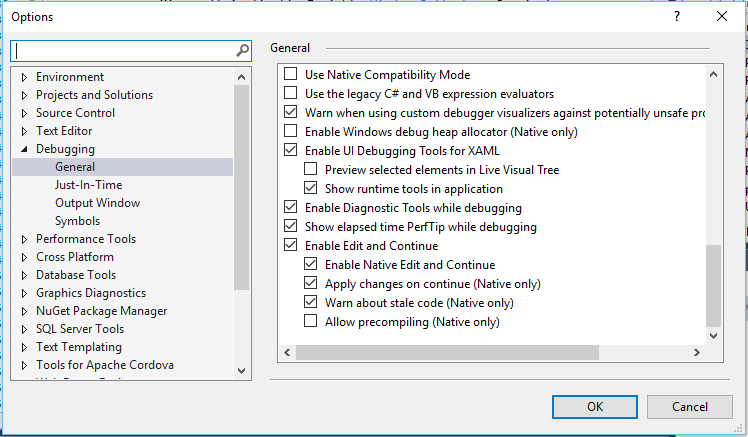The width and height of the screenshot is (748, 437).
Task: Open the Output Window settings page
Action: pos(97,203)
